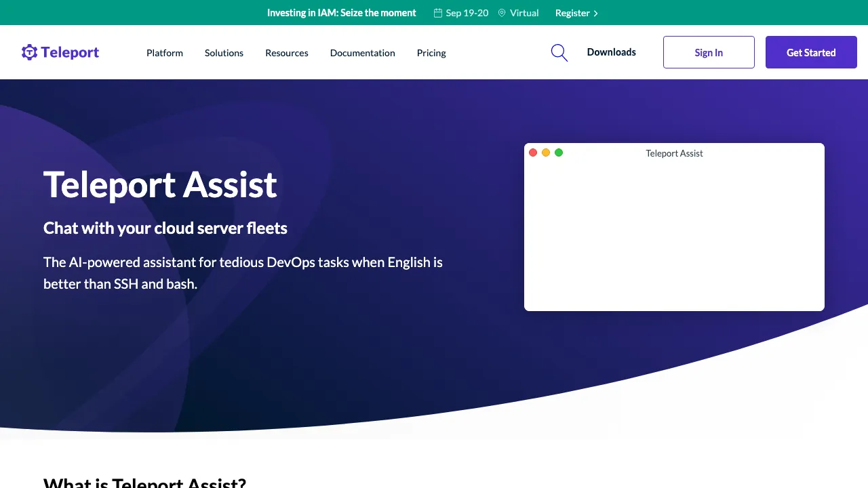The image size is (868, 488).
Task: Click the 'AI-powered assistant' description paragraph
Action: click(243, 272)
